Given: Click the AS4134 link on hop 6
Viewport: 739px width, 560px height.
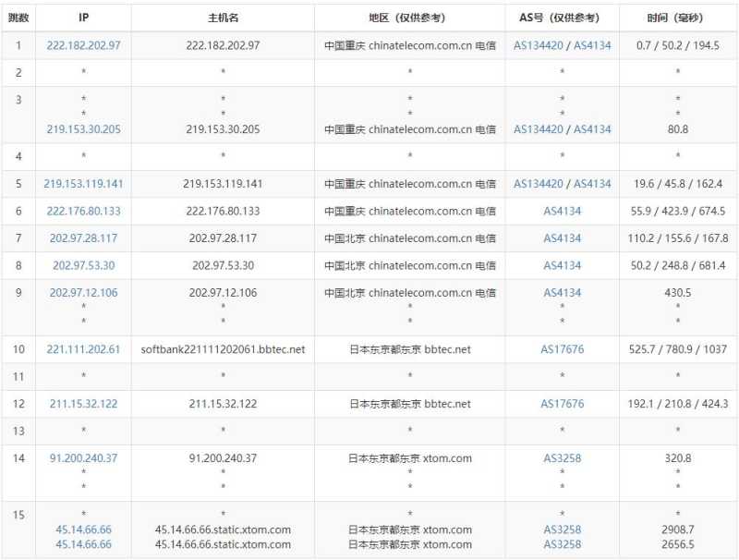Looking at the screenshot, I should (x=559, y=211).
